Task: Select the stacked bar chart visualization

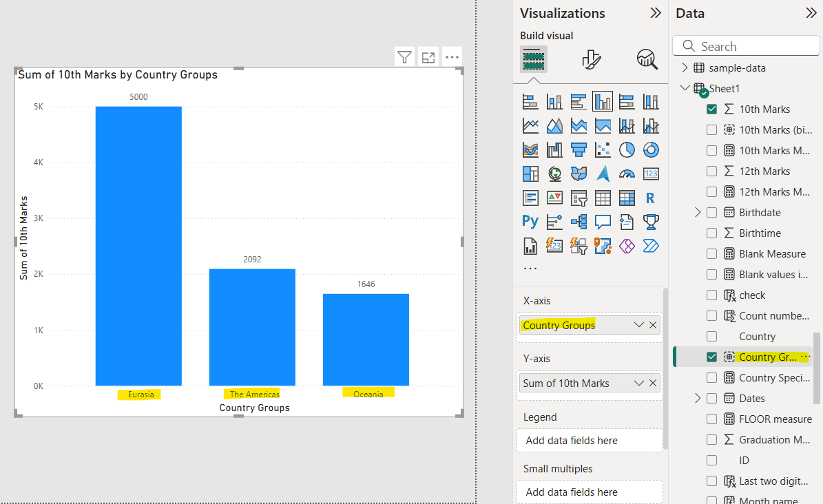Action: coord(530,101)
